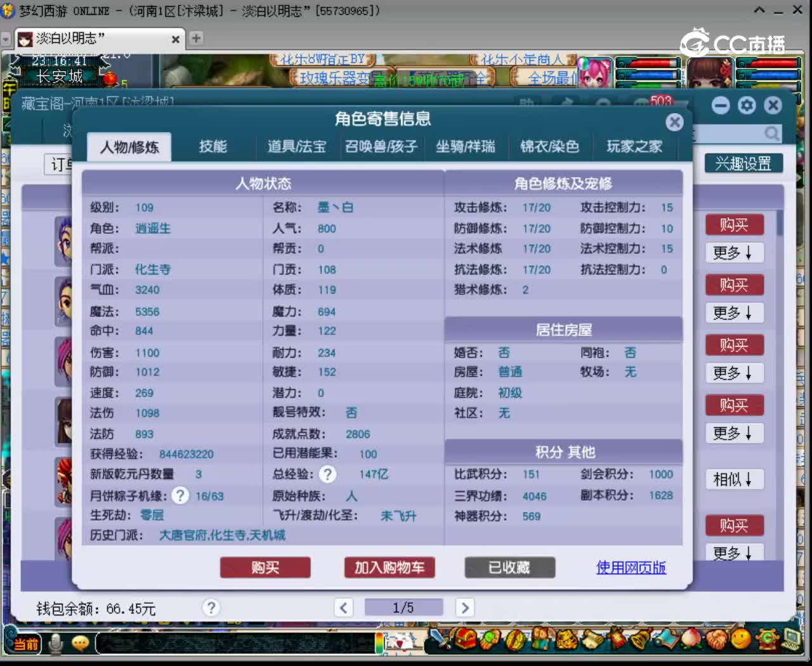Toggle the microphone voice icon
This screenshot has width=812, height=666.
tap(56, 644)
